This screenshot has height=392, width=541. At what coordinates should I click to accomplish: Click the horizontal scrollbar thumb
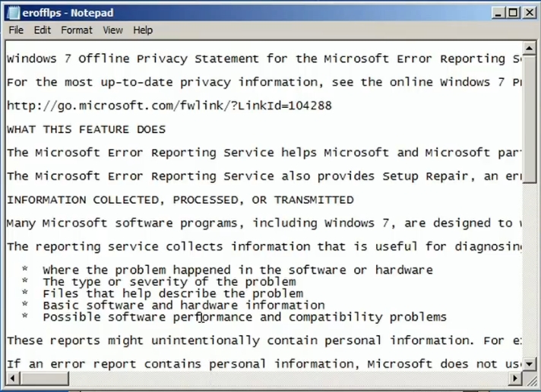pos(44,378)
